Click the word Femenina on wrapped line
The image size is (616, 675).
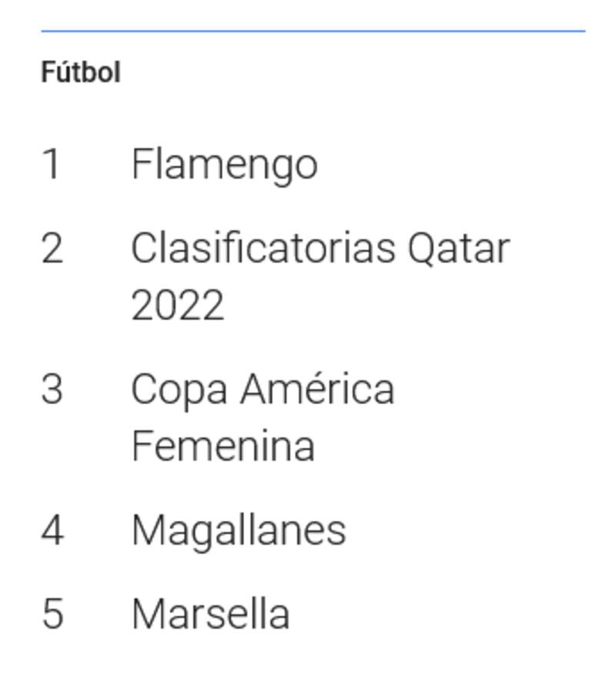(223, 446)
